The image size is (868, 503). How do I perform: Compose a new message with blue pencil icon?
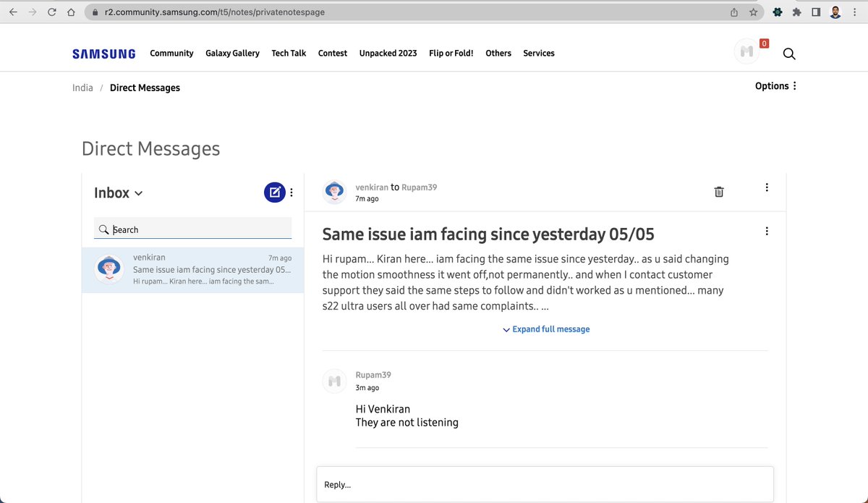[275, 193]
